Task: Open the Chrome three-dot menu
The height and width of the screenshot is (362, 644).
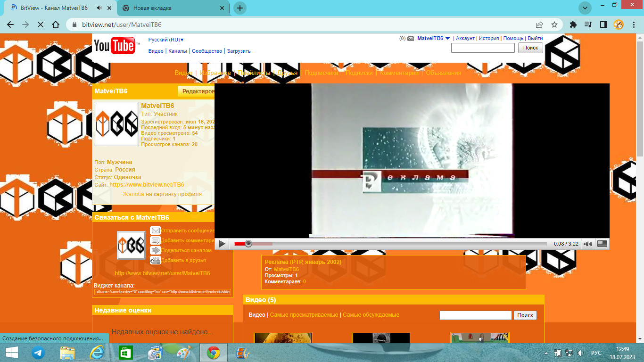Action: pyautogui.click(x=634, y=25)
